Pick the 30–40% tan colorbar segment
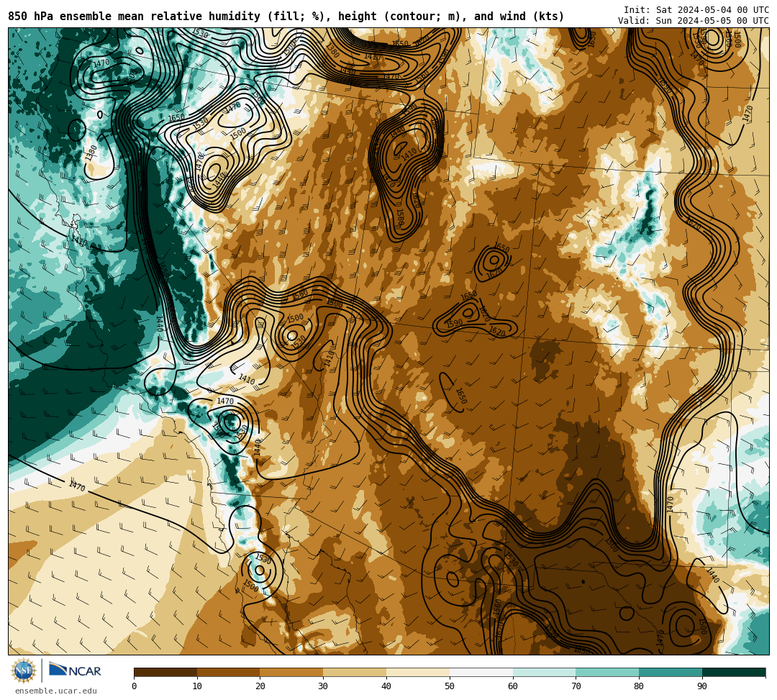 355,672
